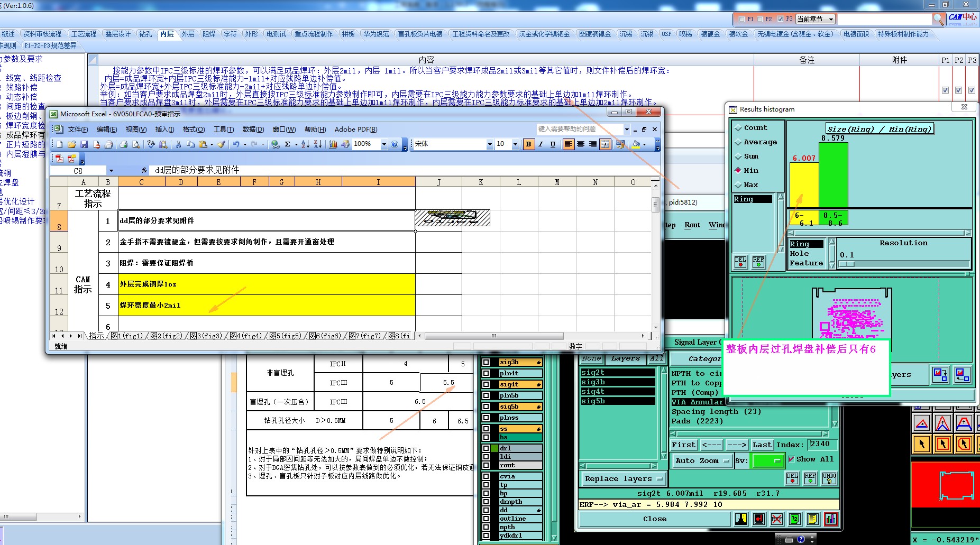Click the Save icon in Excel toolbar

[84, 144]
